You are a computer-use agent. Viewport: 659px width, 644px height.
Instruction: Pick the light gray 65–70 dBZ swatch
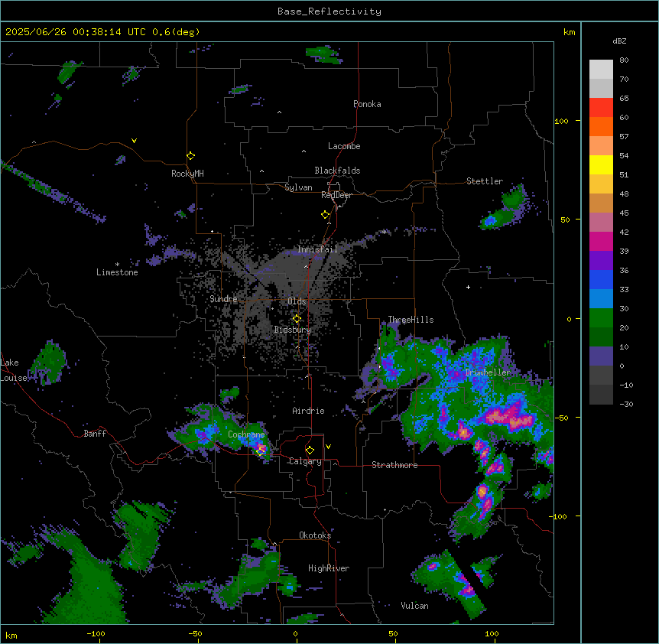tap(601, 88)
